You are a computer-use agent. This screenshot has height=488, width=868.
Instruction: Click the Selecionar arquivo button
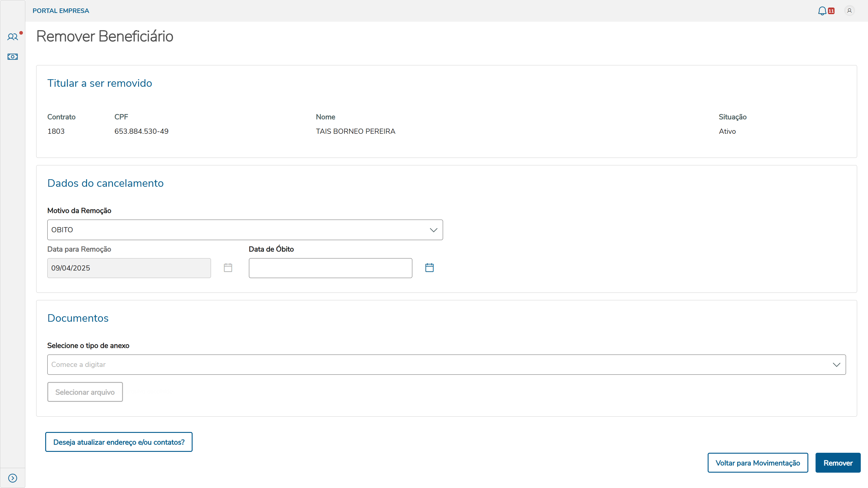pyautogui.click(x=85, y=392)
